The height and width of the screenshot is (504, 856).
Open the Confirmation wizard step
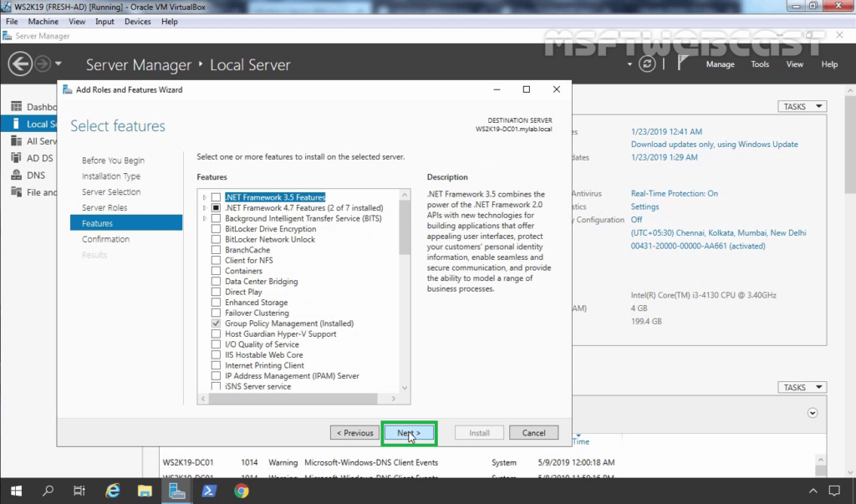105,239
